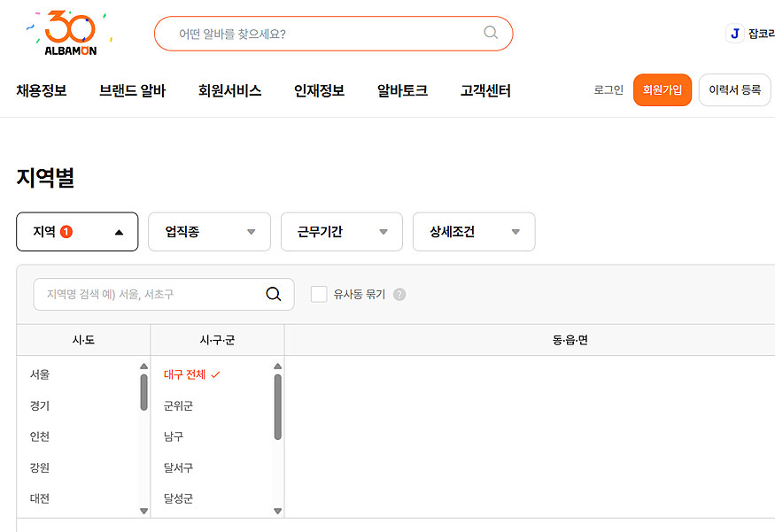Click the J 잡코리아 icon

[x=734, y=34]
